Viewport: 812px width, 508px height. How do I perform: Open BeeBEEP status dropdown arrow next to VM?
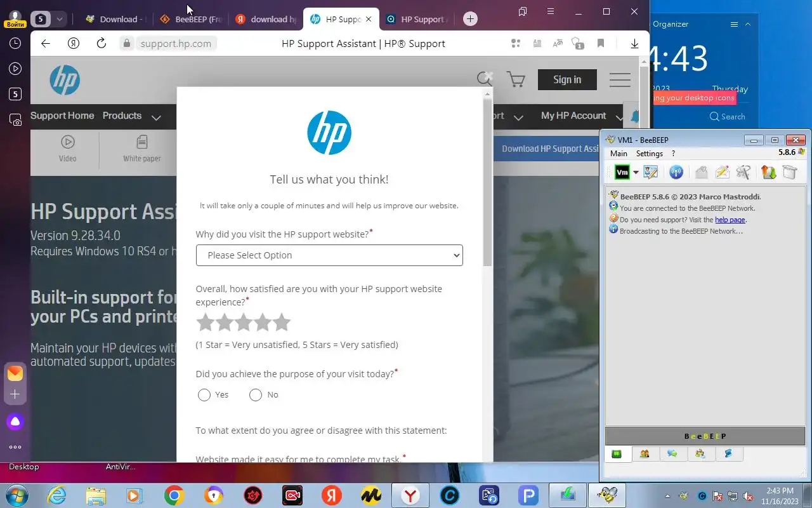636,173
